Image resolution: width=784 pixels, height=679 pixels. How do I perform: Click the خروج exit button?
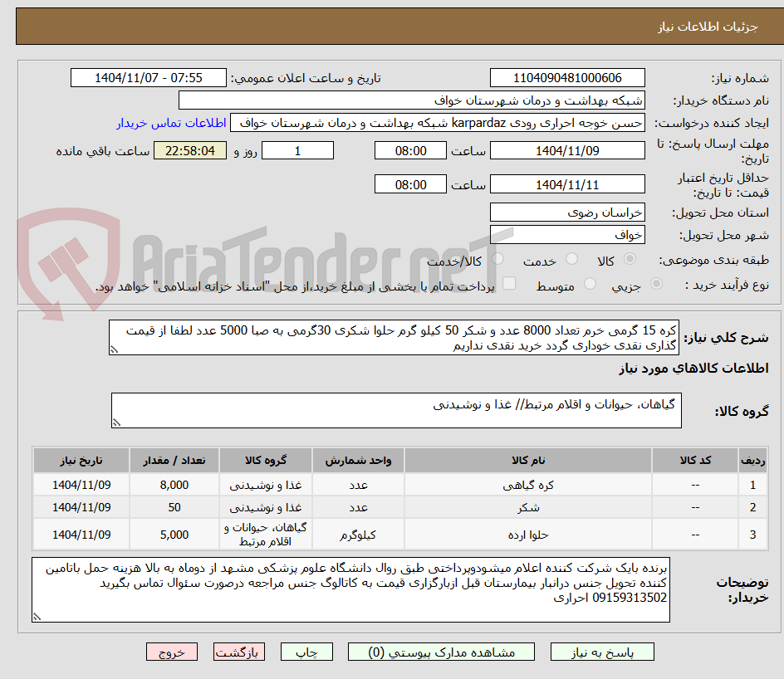tap(171, 652)
